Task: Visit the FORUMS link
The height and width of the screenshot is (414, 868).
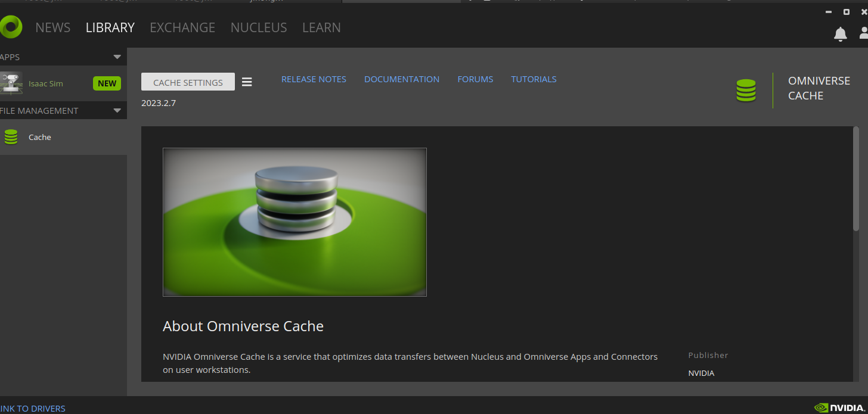Action: (x=475, y=79)
